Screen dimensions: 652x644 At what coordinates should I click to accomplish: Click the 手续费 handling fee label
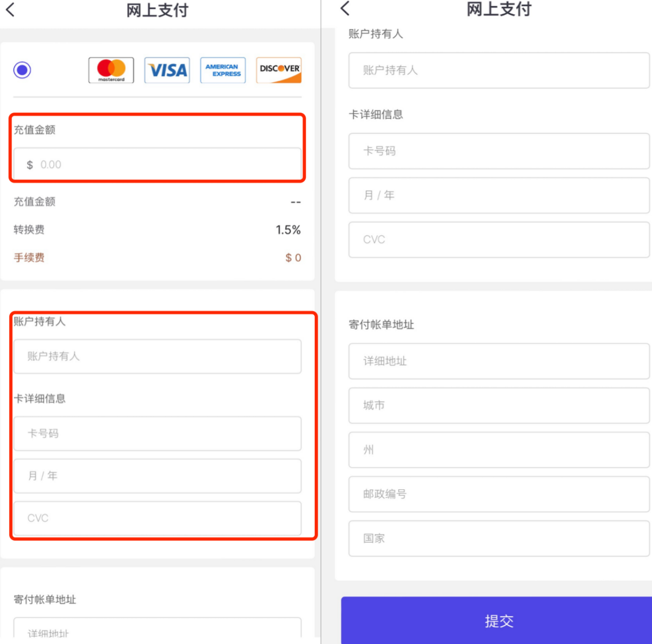click(x=29, y=258)
